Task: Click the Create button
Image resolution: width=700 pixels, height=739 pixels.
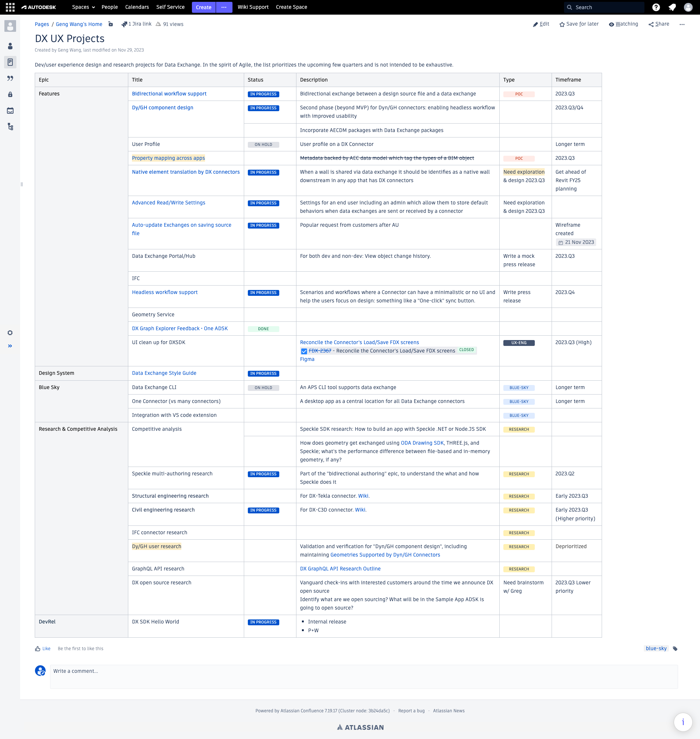Action: tap(204, 7)
